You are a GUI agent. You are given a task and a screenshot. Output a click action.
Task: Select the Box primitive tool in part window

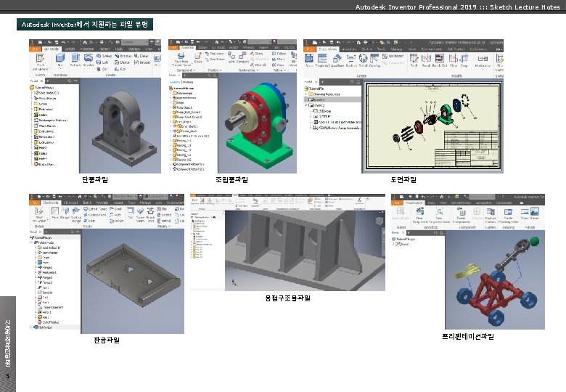point(60,60)
